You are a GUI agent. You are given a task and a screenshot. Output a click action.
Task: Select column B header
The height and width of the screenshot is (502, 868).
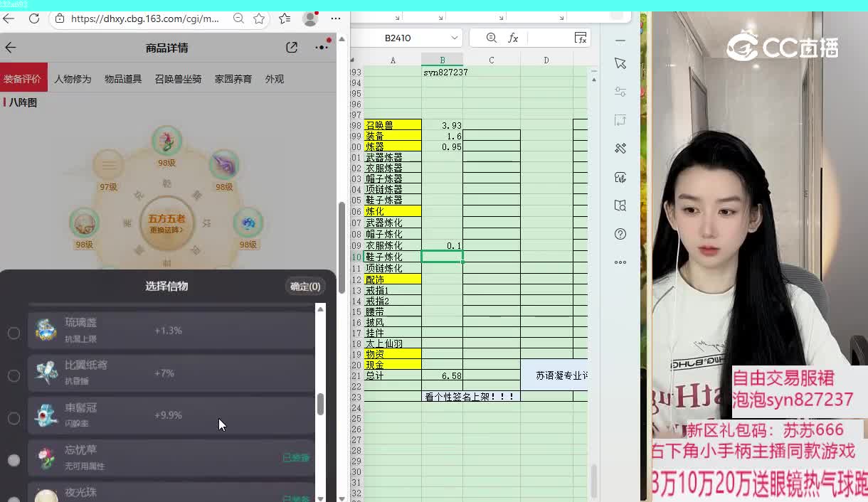442,60
